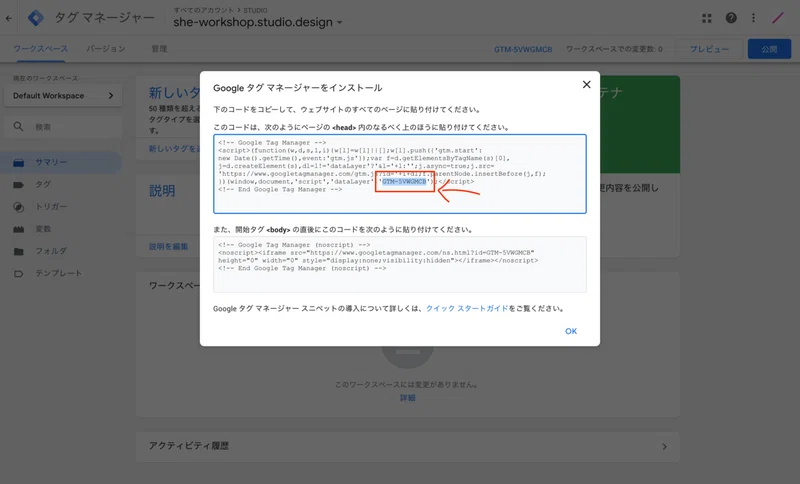Open the テンプレート item in the sidebar

tap(61, 273)
